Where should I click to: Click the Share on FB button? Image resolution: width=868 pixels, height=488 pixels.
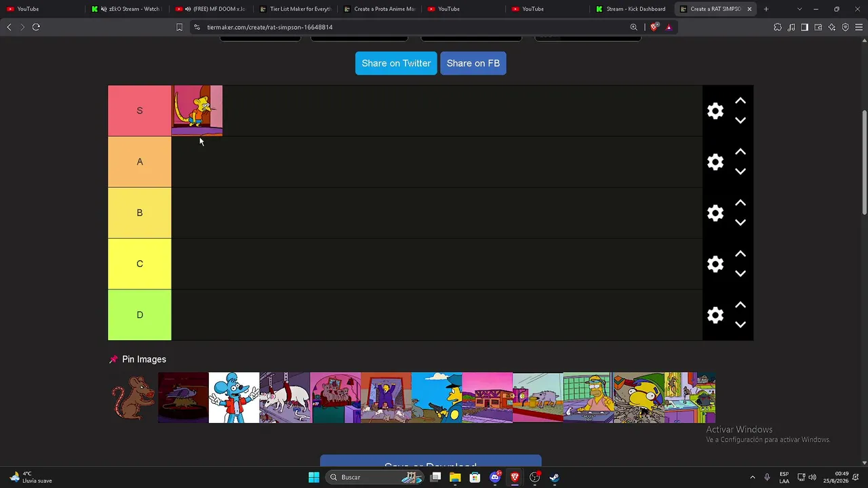[473, 63]
